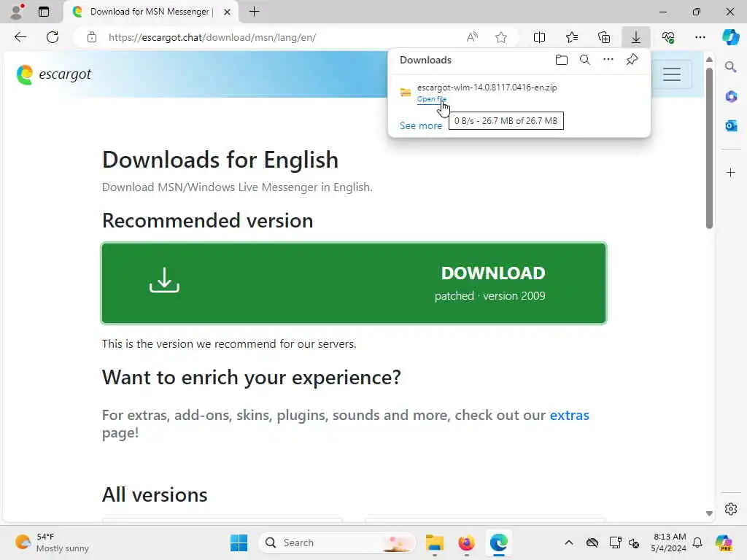Viewport: 747px width, 560px height.
Task: Click the Recommended version heading
Action: coord(207,221)
